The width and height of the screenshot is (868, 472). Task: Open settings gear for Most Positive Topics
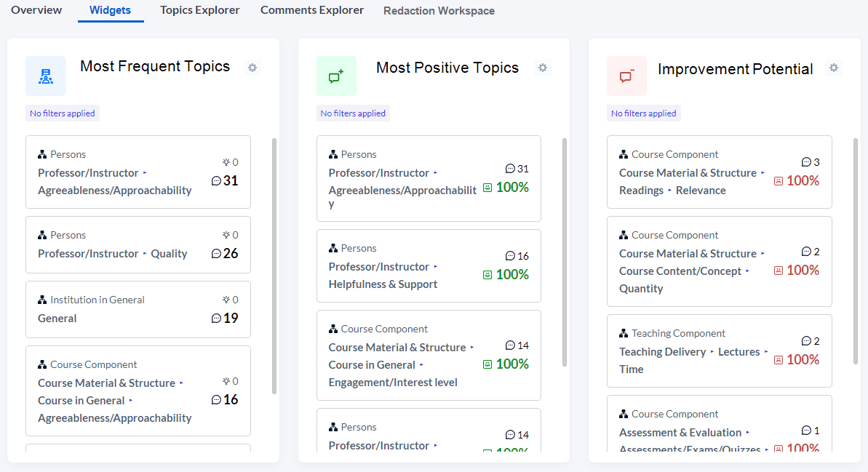(x=542, y=68)
